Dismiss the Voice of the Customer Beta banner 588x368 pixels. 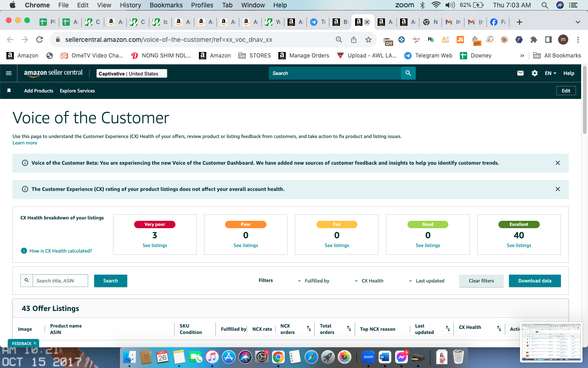click(558, 163)
